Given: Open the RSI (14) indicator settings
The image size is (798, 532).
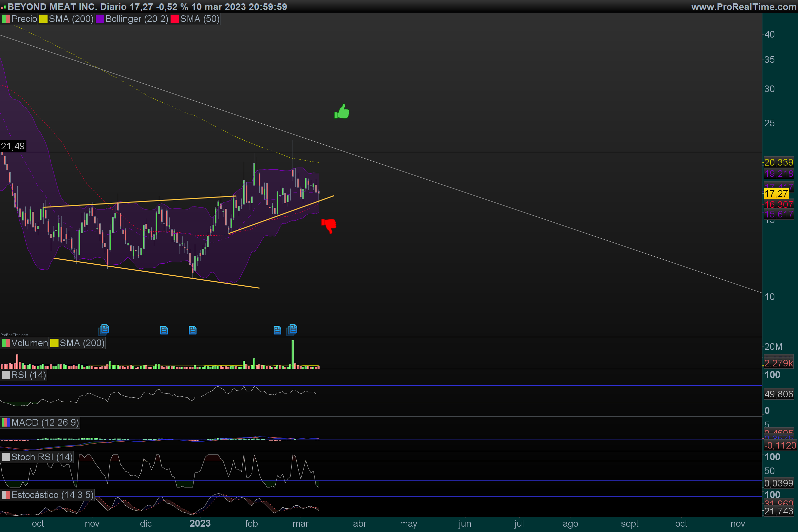Looking at the screenshot, I should pos(28,375).
